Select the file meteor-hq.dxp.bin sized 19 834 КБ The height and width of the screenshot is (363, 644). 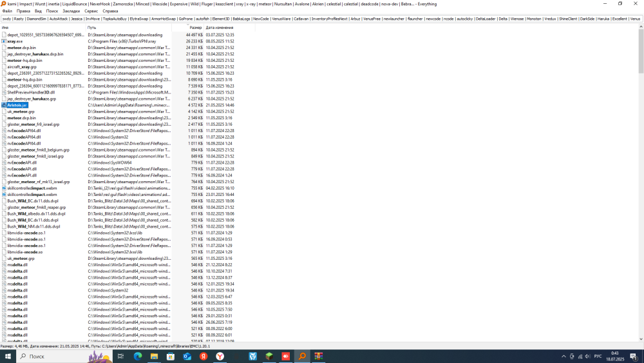pos(24,61)
